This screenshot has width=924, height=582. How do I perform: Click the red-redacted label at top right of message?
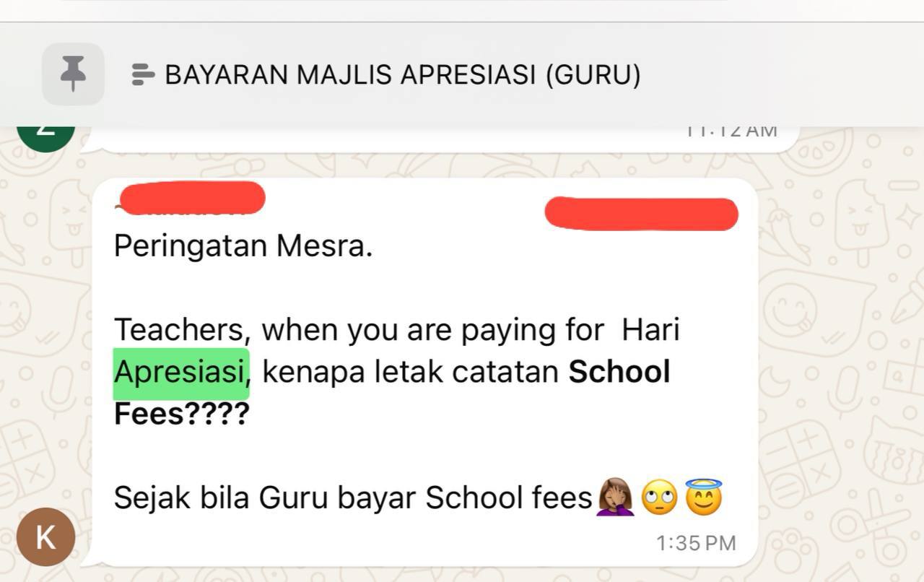(641, 214)
